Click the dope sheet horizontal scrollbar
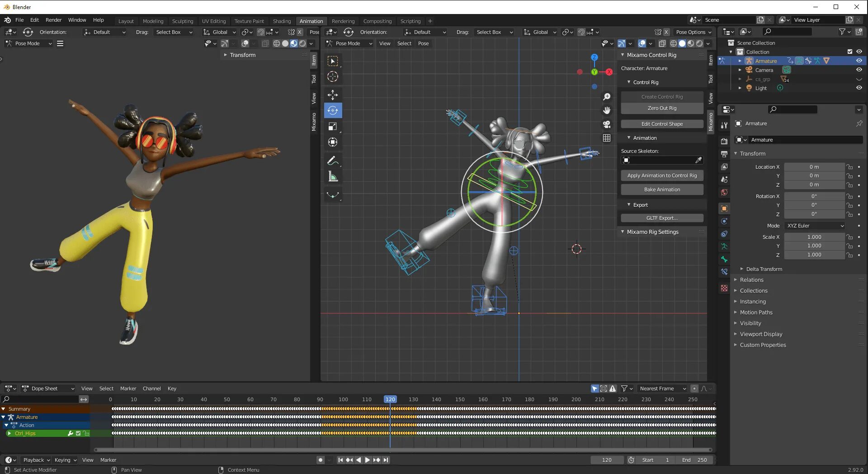The width and height of the screenshot is (868, 474). click(402, 450)
